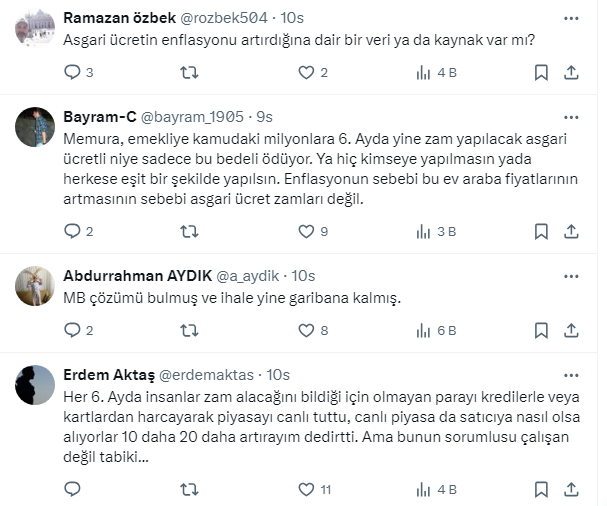Reply to Ramazan özbek's tweet
Screen dimensions: 607x506
[x=72, y=72]
